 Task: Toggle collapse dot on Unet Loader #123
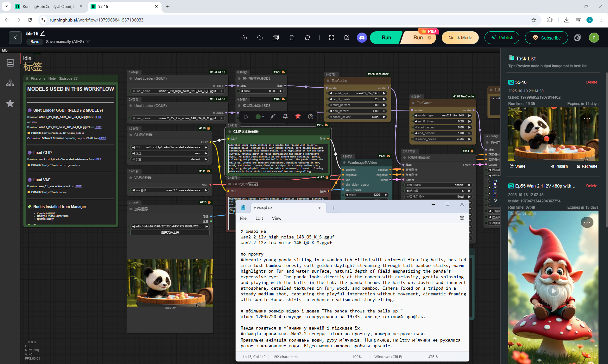[x=131, y=78]
